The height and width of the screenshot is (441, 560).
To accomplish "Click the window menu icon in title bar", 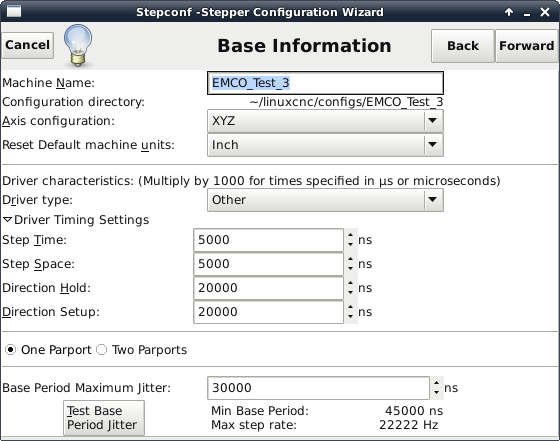I will coord(14,11).
